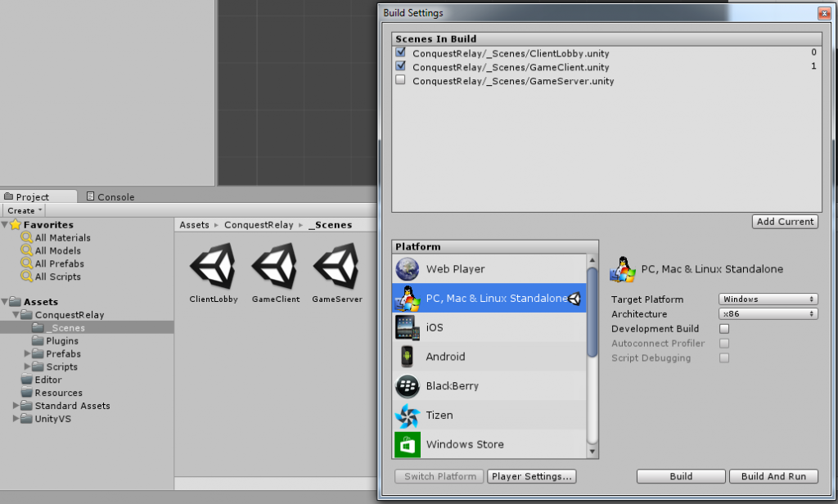
Task: Select the GameClient scene asset icon
Action: click(x=275, y=267)
